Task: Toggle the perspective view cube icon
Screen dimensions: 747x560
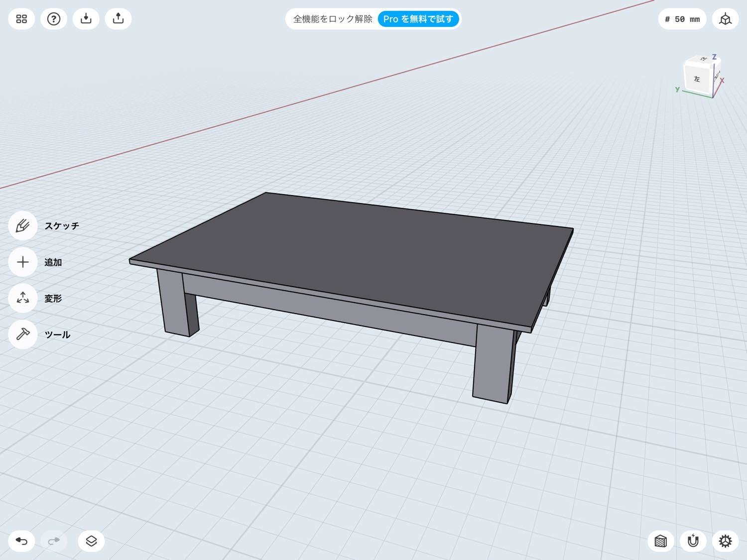Action: (725, 19)
